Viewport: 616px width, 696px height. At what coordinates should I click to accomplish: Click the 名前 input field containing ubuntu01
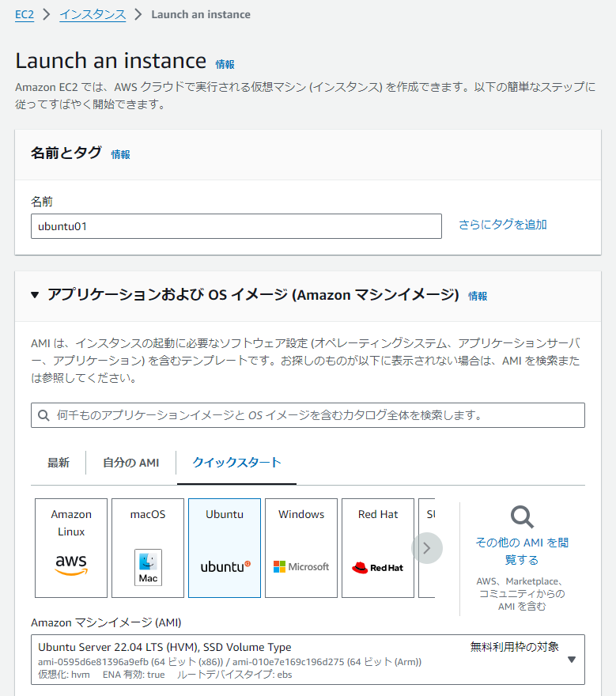(x=236, y=226)
